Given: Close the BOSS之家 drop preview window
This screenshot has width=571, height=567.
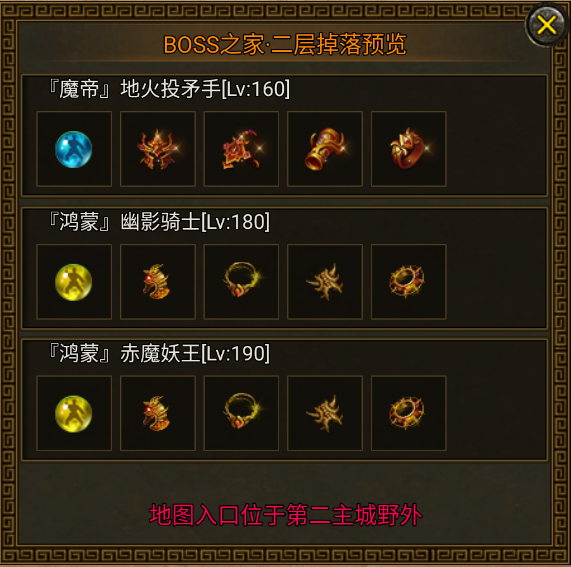Looking at the screenshot, I should pos(546,25).
